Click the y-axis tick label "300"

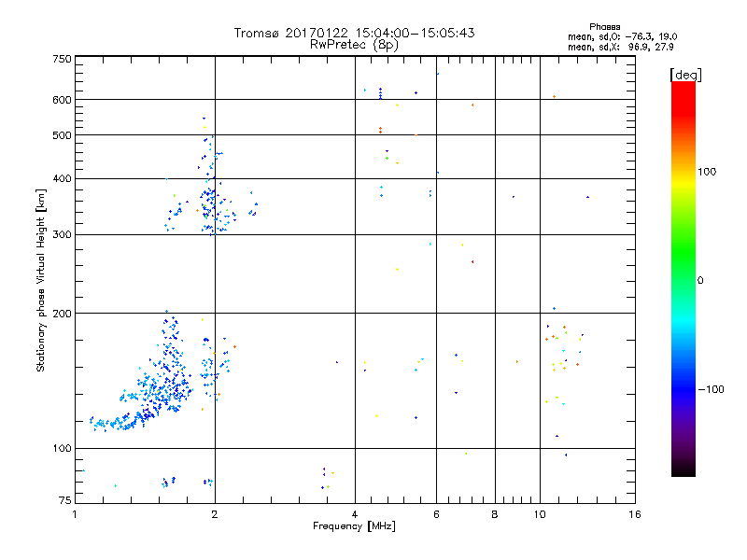(x=62, y=235)
